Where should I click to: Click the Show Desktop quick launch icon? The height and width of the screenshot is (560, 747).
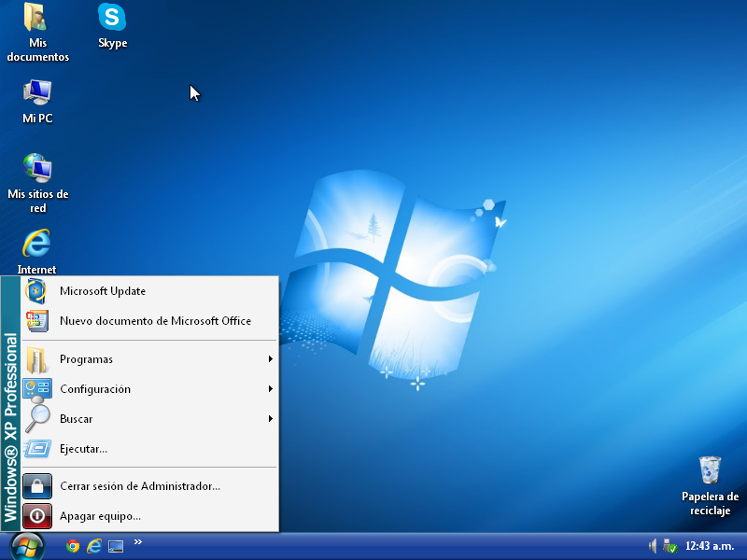click(116, 546)
